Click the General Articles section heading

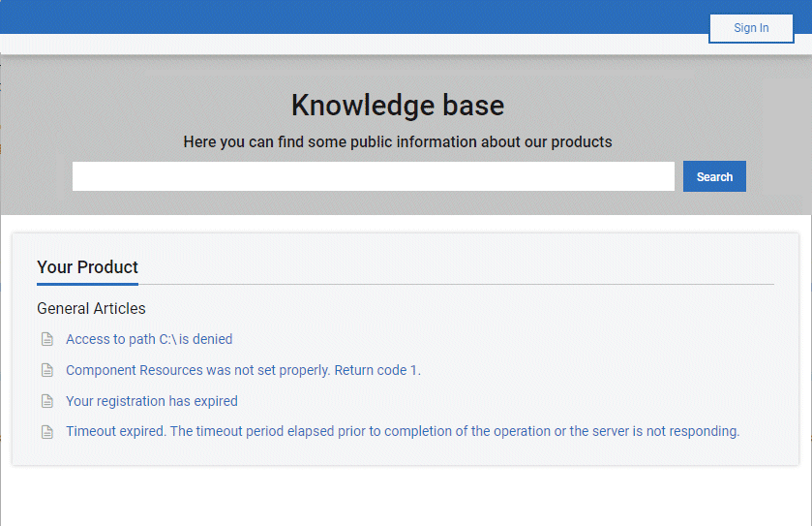point(91,308)
